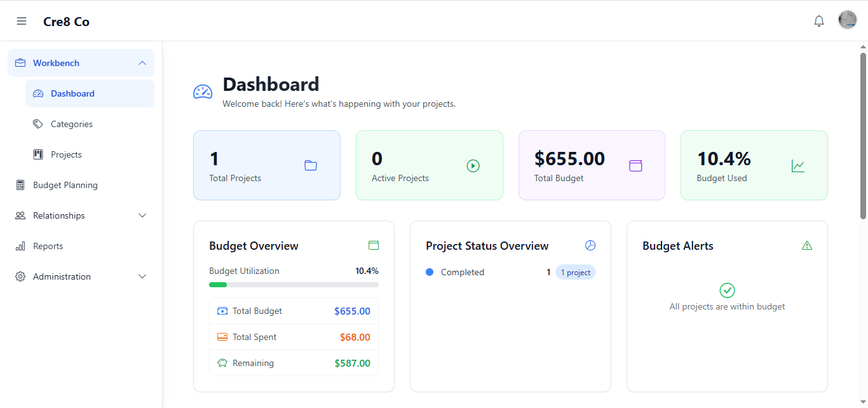
Task: Go to Projects in sidebar
Action: coord(66,154)
